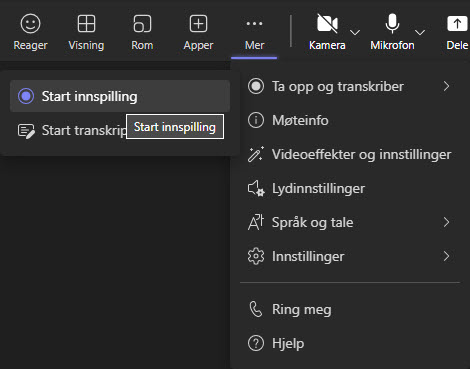Open Hjelp
The height and width of the screenshot is (369, 470).
click(350, 343)
